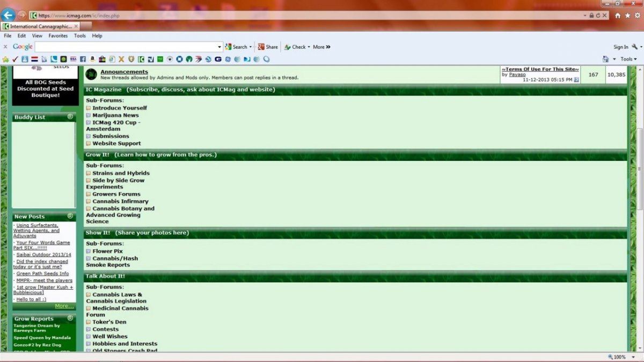
Task: Close the Google toolbar with its X
Action: coord(5,47)
